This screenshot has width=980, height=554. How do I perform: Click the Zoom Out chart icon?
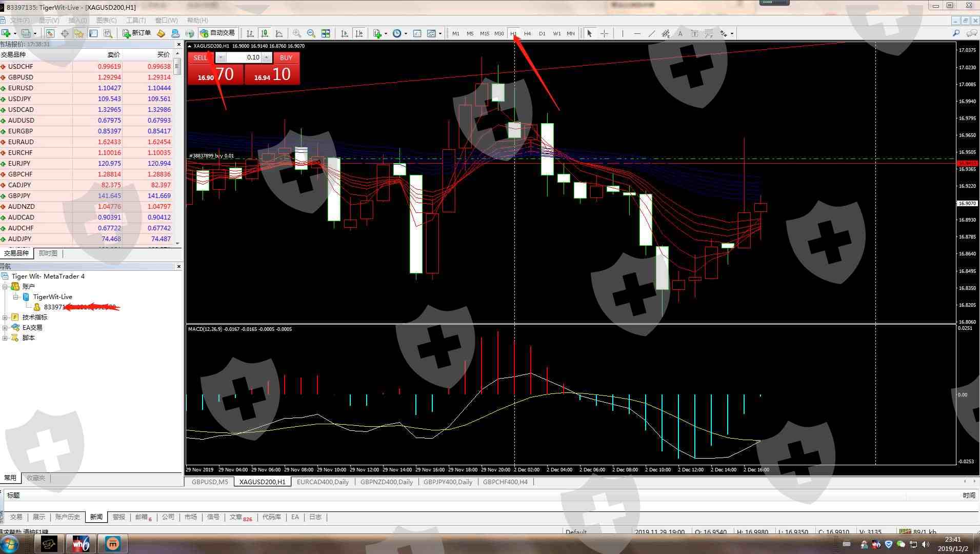pos(311,33)
